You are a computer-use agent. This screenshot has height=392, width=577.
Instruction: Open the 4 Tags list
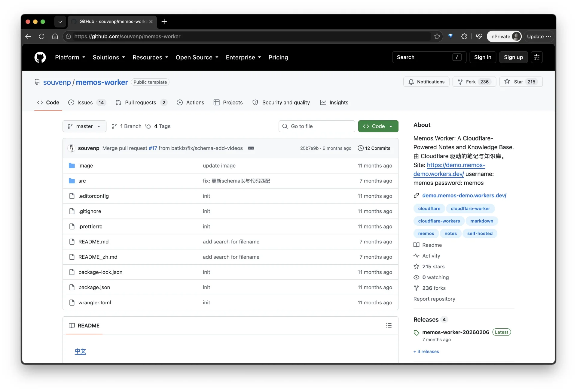(158, 126)
